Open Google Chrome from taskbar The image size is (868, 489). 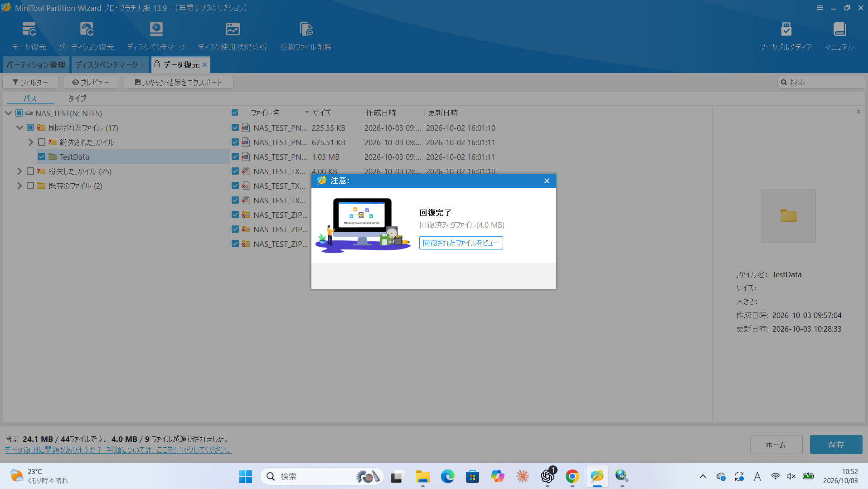572,476
